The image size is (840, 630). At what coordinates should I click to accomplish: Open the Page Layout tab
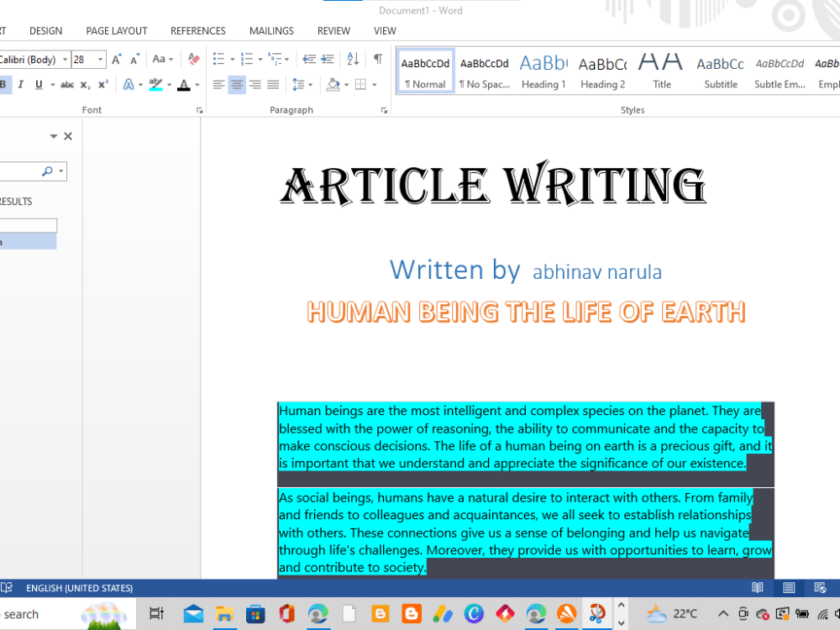[117, 31]
